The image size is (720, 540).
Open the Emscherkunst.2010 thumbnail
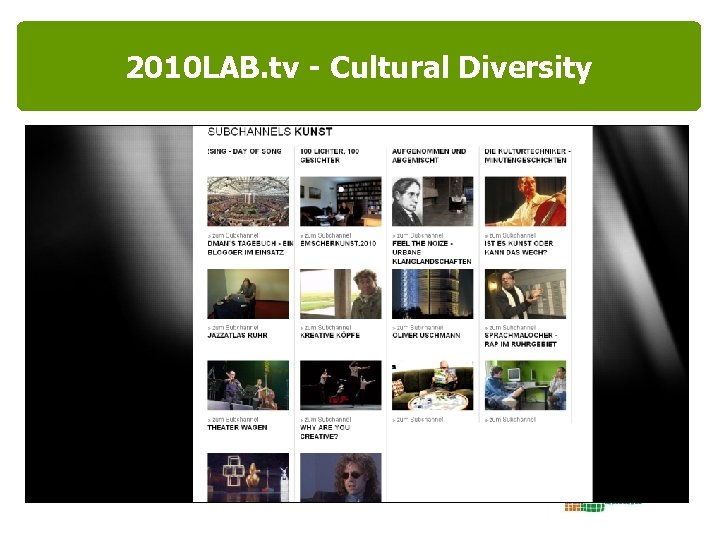click(x=341, y=294)
